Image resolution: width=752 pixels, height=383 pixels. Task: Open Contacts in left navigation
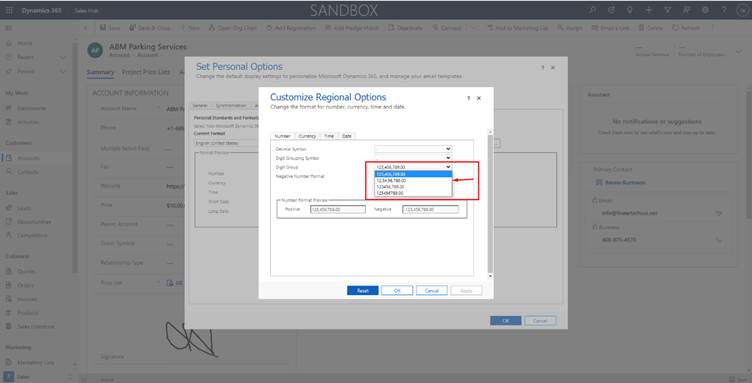(28, 172)
